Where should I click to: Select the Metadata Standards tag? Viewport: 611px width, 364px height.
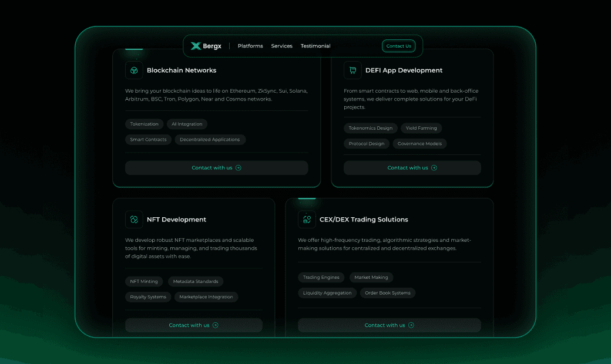(x=196, y=281)
